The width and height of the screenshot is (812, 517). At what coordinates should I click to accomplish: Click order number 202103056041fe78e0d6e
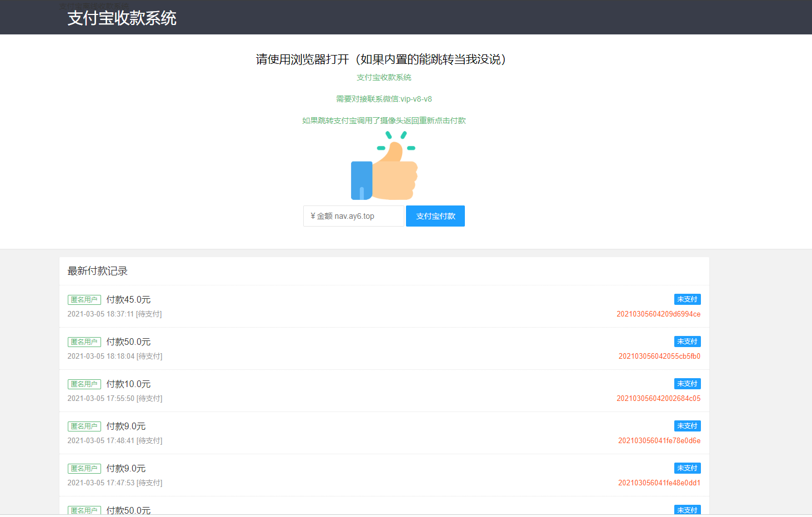click(x=659, y=441)
